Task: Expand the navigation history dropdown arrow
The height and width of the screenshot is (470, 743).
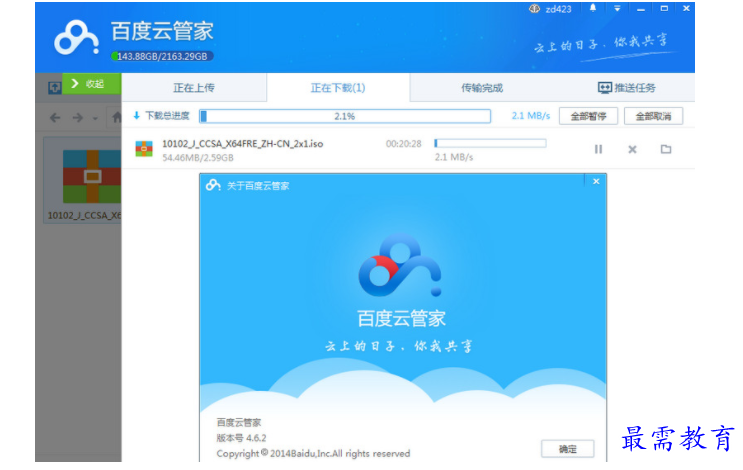Action: point(95,118)
